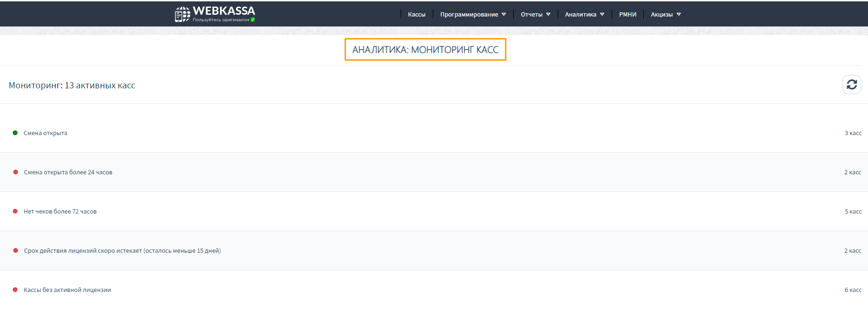Image resolution: width=868 pixels, height=309 pixels.
Task: Click the WEBKASSA logo
Action: coord(215,14)
